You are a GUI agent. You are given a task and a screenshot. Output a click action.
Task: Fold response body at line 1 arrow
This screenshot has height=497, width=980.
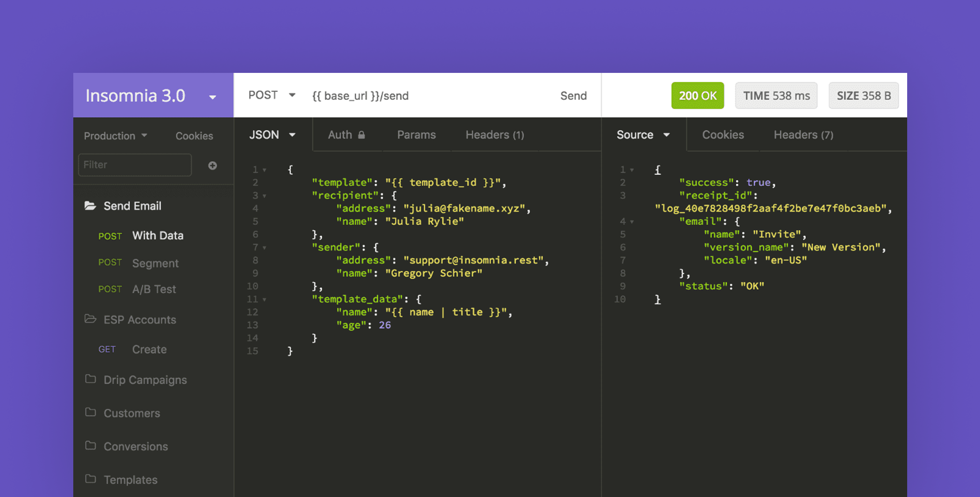(x=632, y=170)
